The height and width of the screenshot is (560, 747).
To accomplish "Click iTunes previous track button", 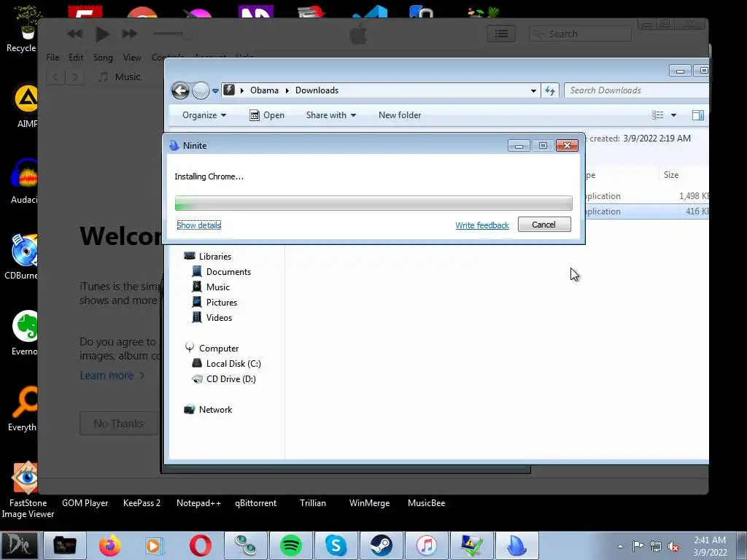I will [x=75, y=34].
